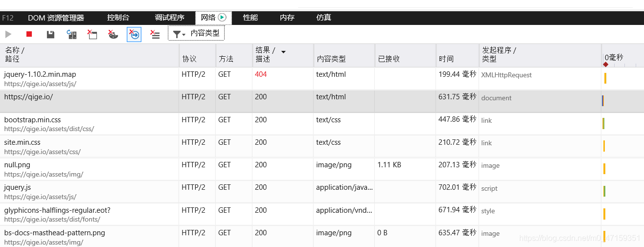
Task: Open the 内容类型 filter dropdown
Action: click(x=196, y=33)
